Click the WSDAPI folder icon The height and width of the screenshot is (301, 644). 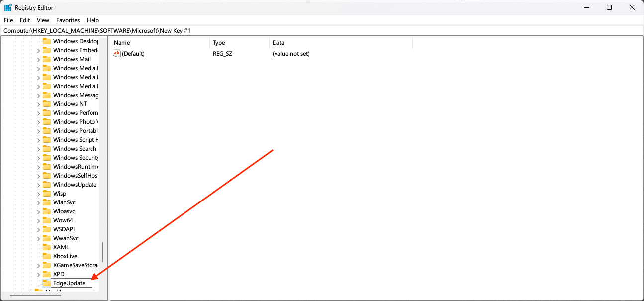(x=47, y=229)
